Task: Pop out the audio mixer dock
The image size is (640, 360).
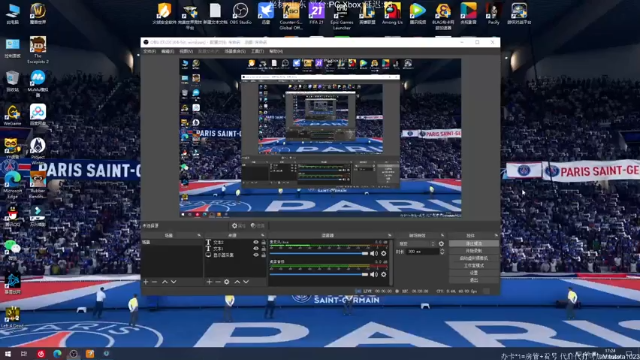Action: pyautogui.click(x=389, y=236)
